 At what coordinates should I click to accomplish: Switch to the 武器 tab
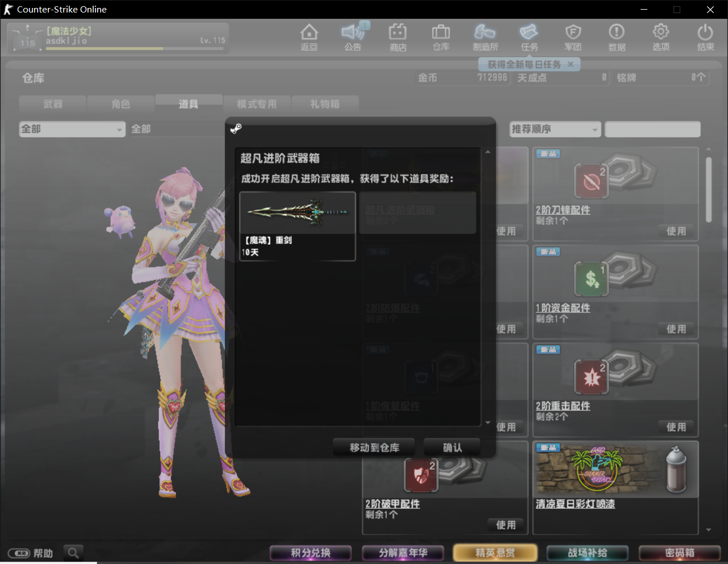coord(53,104)
